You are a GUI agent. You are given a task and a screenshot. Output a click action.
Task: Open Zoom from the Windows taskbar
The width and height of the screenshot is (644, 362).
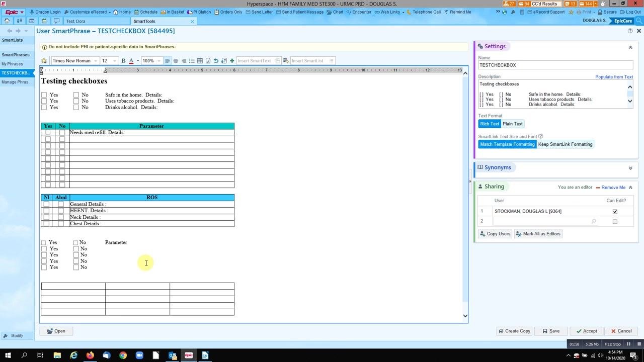(x=139, y=355)
